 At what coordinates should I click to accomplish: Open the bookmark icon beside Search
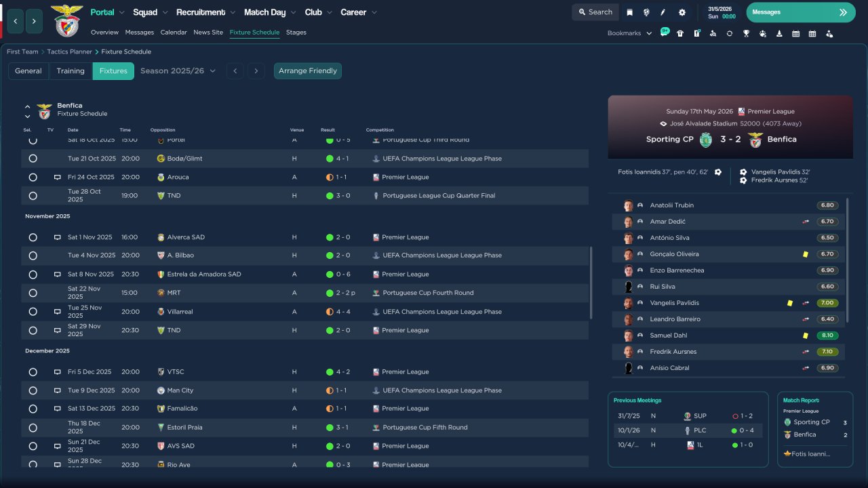[x=629, y=12]
